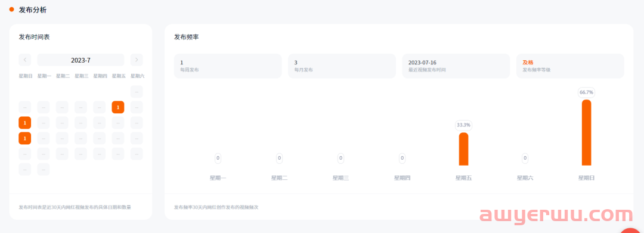Viewport: 644px width, 233px height.
Task: Click the 33.3% bar label
Action: 463,125
